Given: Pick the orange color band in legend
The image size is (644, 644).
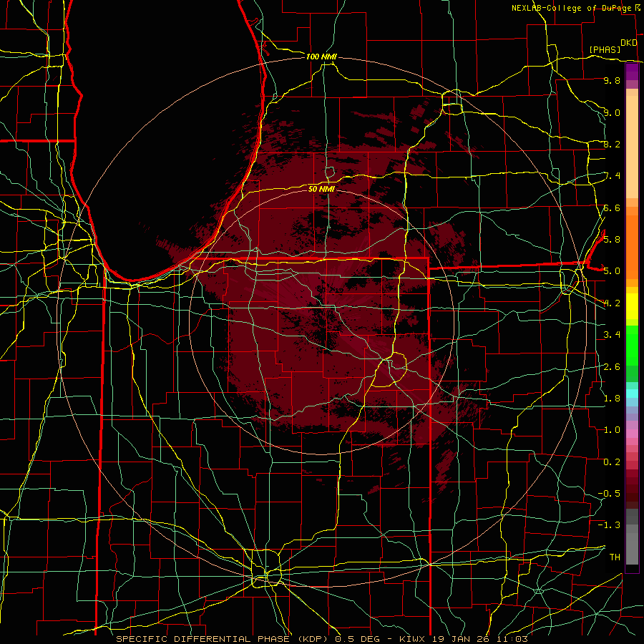Looking at the screenshot, I should click(632, 246).
